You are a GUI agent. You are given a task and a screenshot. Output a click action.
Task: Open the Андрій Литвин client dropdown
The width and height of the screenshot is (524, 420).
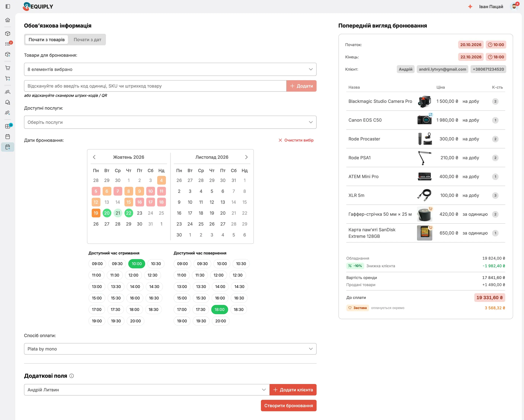click(147, 390)
